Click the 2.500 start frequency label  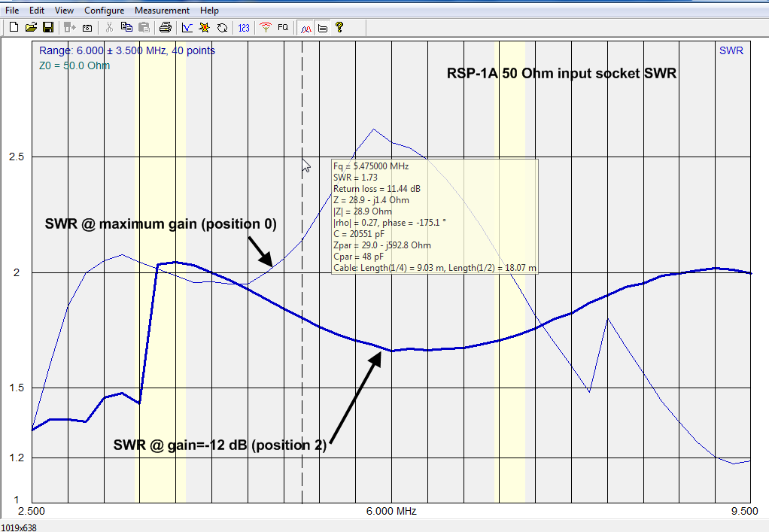pos(32,511)
